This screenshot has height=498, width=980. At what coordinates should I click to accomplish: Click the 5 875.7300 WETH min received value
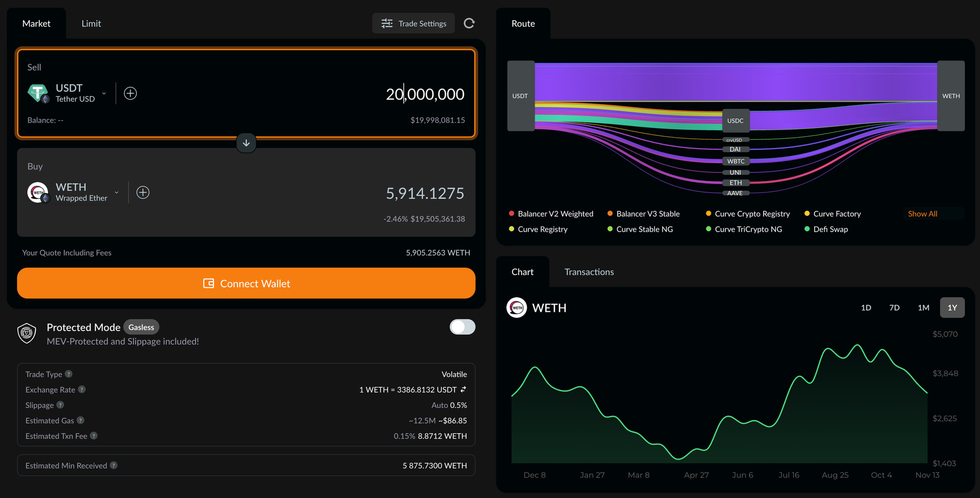coord(435,465)
